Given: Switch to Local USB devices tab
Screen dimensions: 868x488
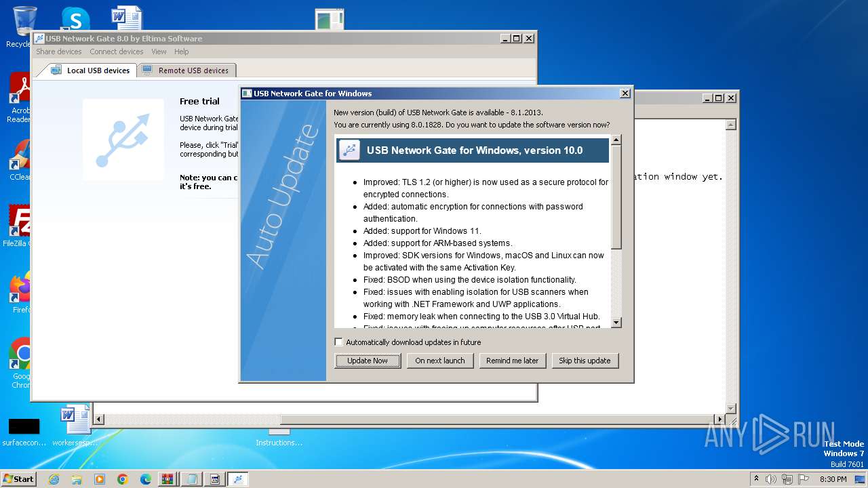Looking at the screenshot, I should pos(90,70).
